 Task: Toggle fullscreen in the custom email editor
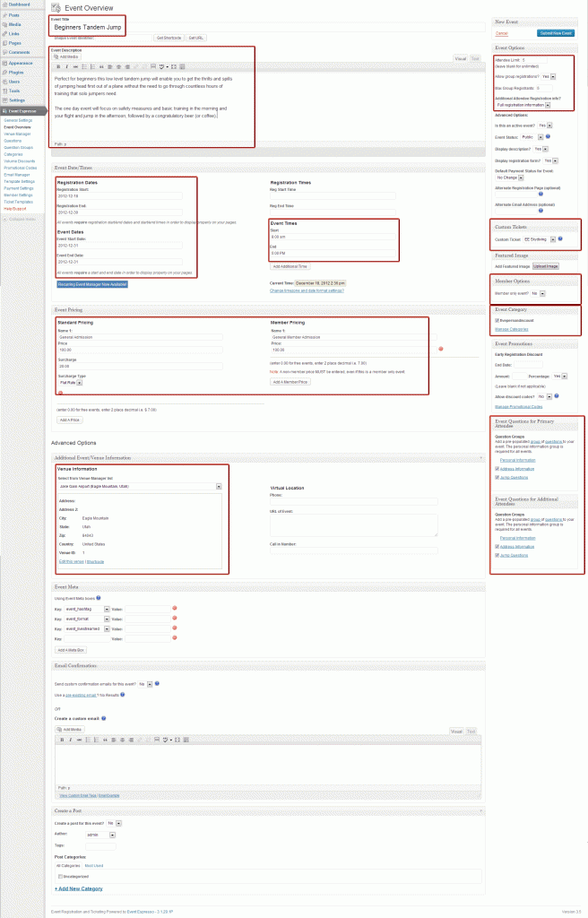178,740
